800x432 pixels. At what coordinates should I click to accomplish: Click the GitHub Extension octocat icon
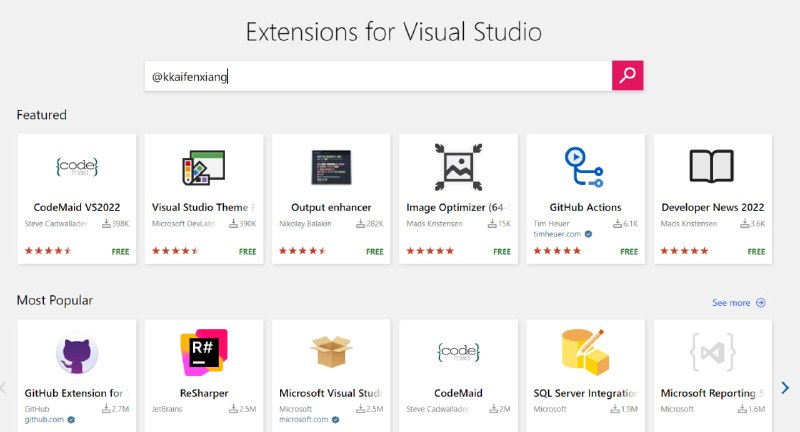coord(77,351)
